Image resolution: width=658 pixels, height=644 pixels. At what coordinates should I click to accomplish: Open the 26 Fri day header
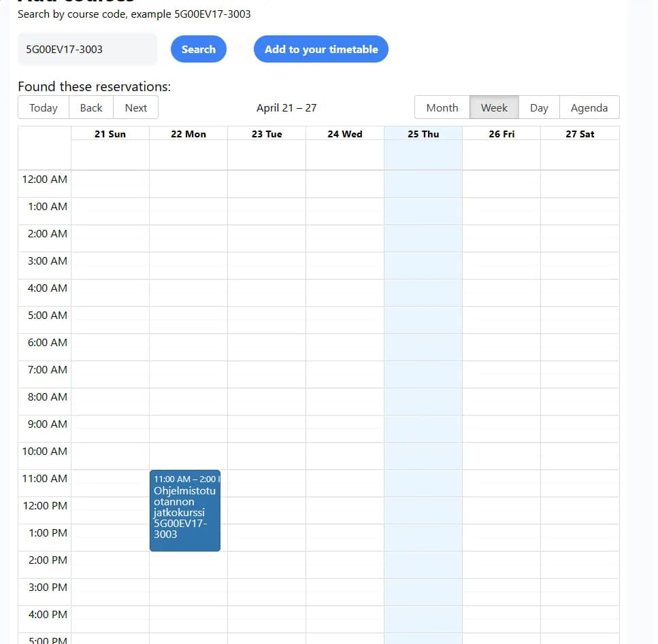[x=501, y=134]
